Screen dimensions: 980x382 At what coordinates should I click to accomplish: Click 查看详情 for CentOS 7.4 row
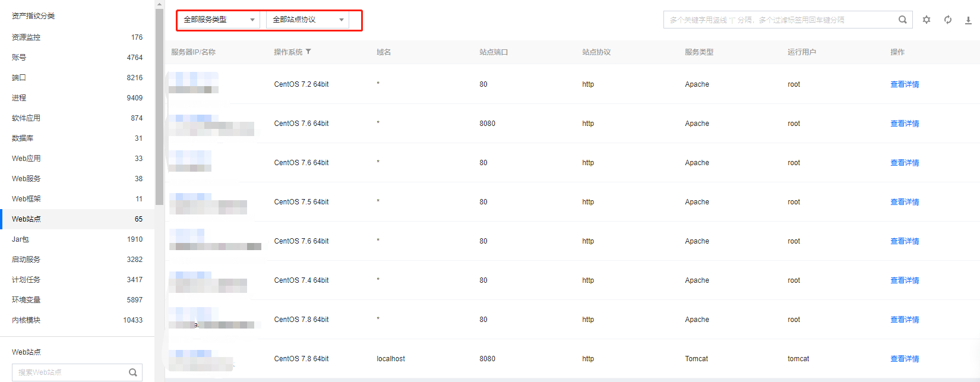coord(904,280)
